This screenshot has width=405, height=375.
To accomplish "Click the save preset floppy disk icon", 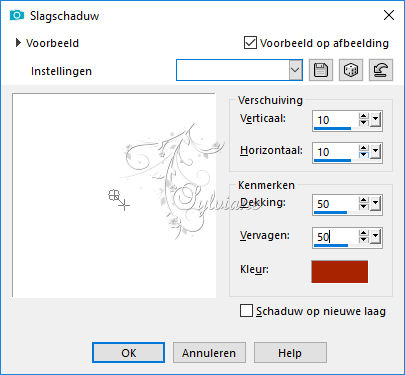I will [321, 70].
